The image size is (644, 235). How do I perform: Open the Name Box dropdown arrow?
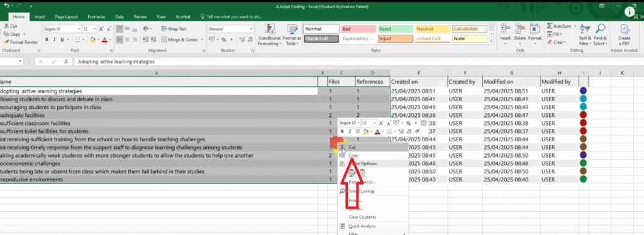[x=21, y=62]
